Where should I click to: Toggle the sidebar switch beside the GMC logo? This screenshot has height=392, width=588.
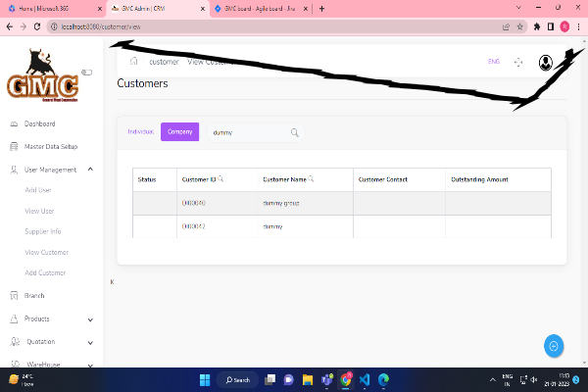coord(86,72)
